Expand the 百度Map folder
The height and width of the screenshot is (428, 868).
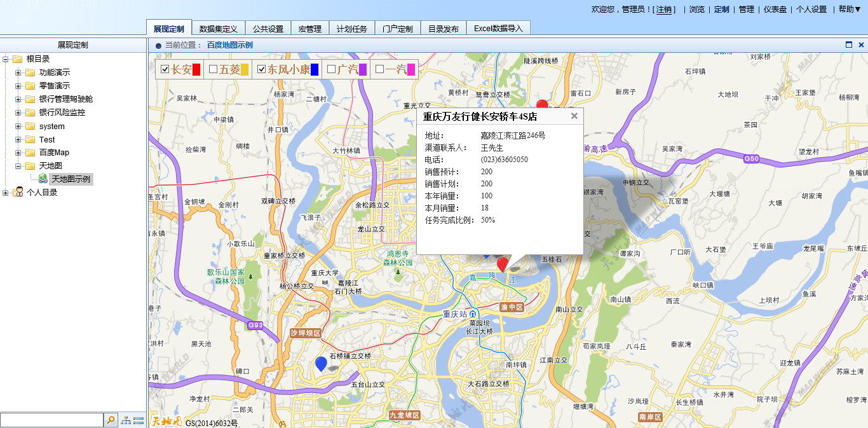coord(18,153)
